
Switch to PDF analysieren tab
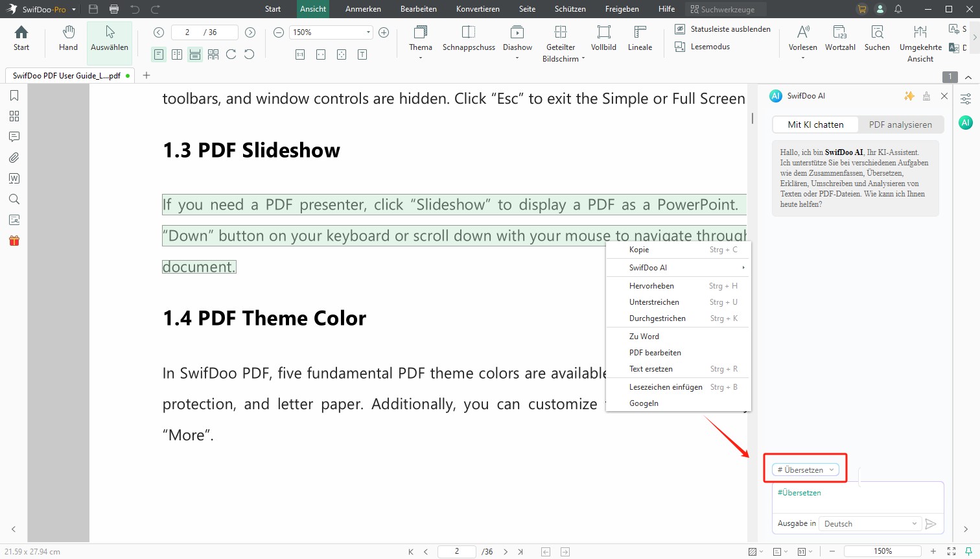coord(900,125)
